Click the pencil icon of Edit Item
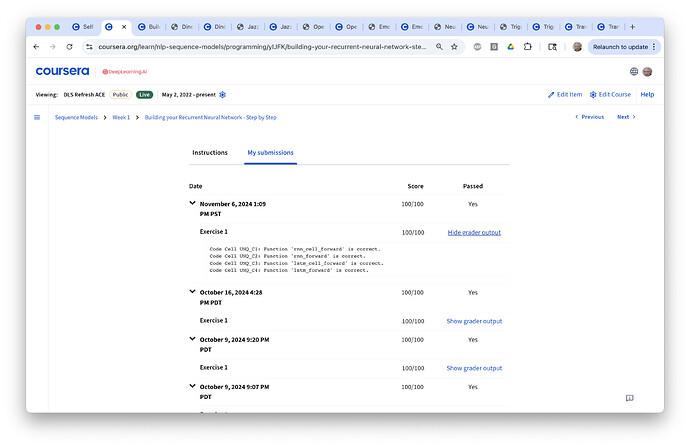Viewport: 690px width, 446px height. 551,95
